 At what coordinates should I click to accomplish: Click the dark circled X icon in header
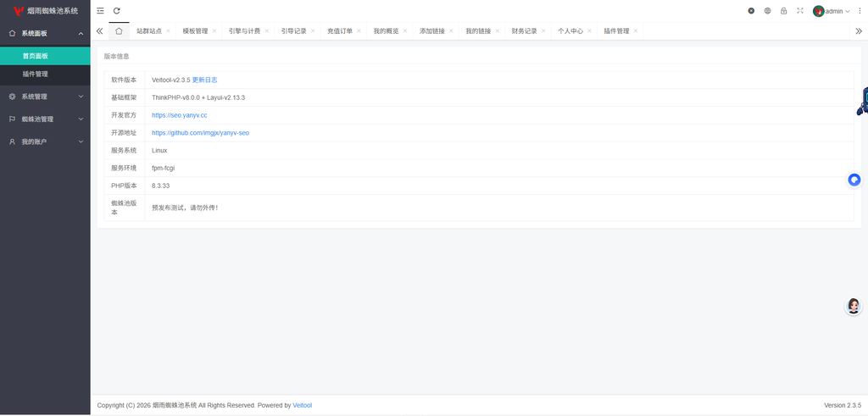751,10
